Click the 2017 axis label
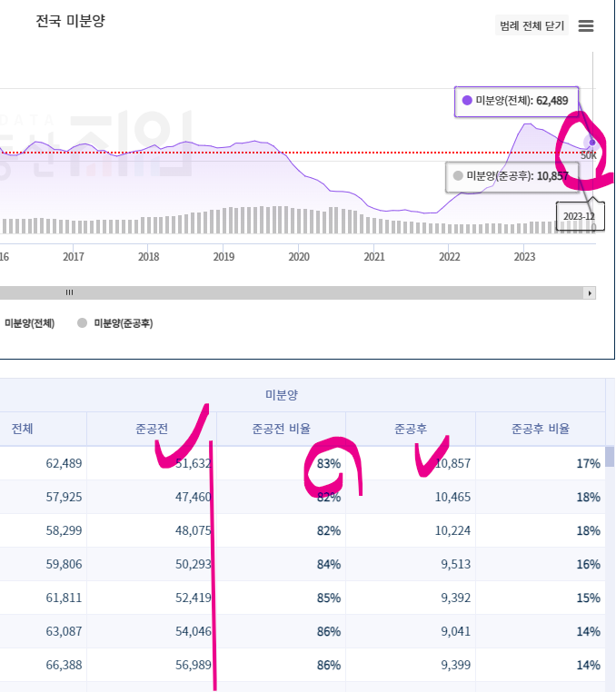The image size is (616, 692). click(x=74, y=256)
